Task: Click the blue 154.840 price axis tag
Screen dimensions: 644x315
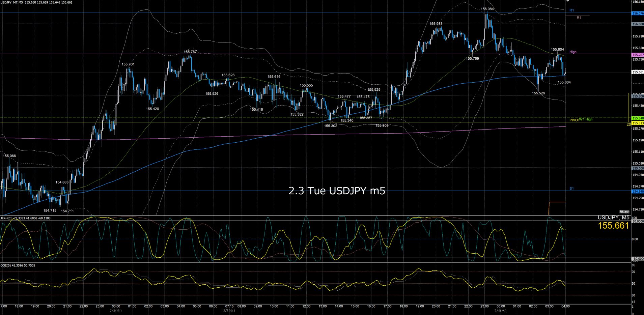Action: coord(638,192)
